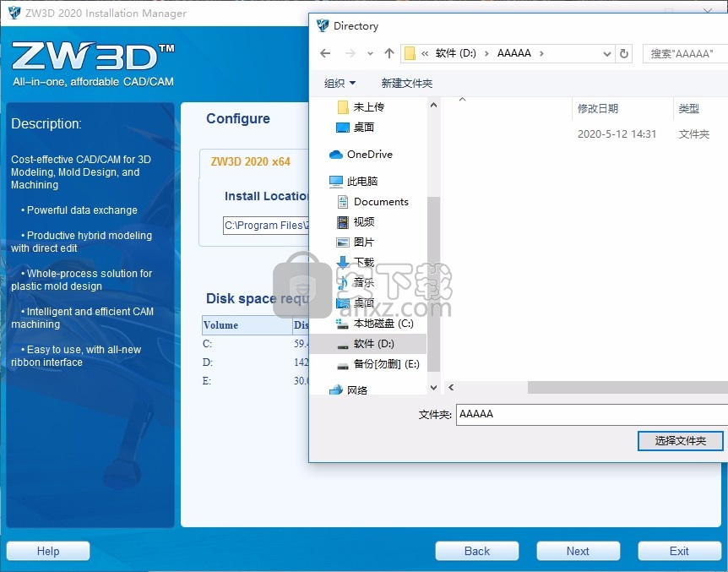
Task: Click E: row in disk space table
Action: 255,381
